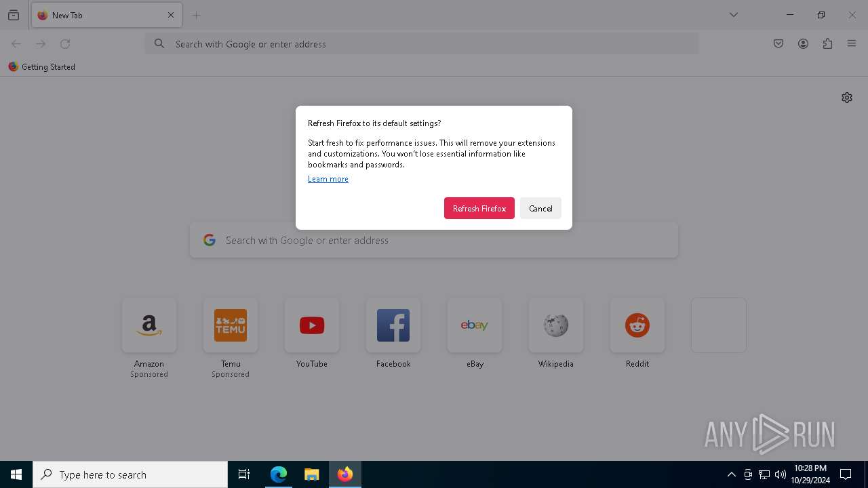Viewport: 868px width, 488px height.
Task: Go back one page
Action: click(x=16, y=44)
